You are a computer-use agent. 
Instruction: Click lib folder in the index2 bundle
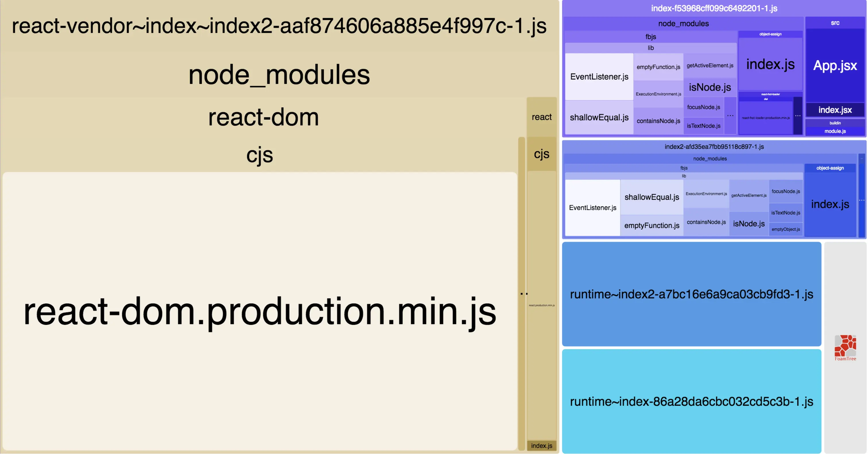[684, 176]
